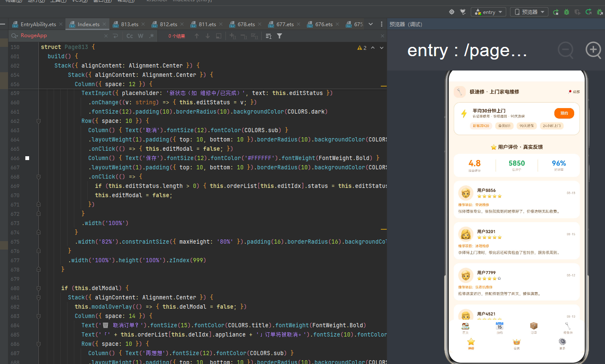Toggle Match Case (Cc) option
605x364 pixels.
coord(130,36)
